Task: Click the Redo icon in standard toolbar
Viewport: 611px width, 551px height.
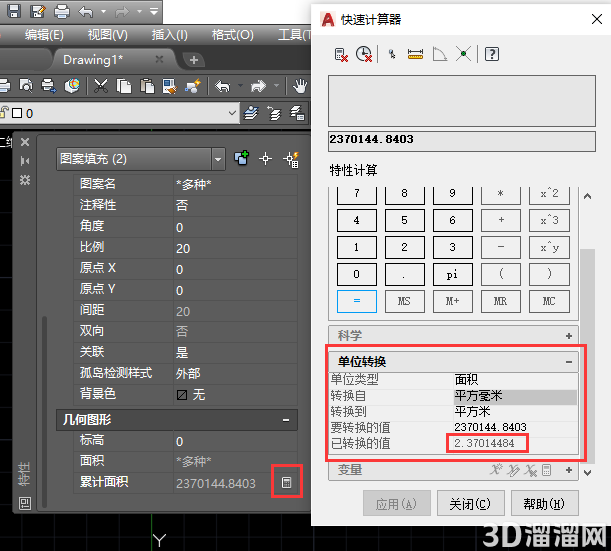Action: [258, 86]
